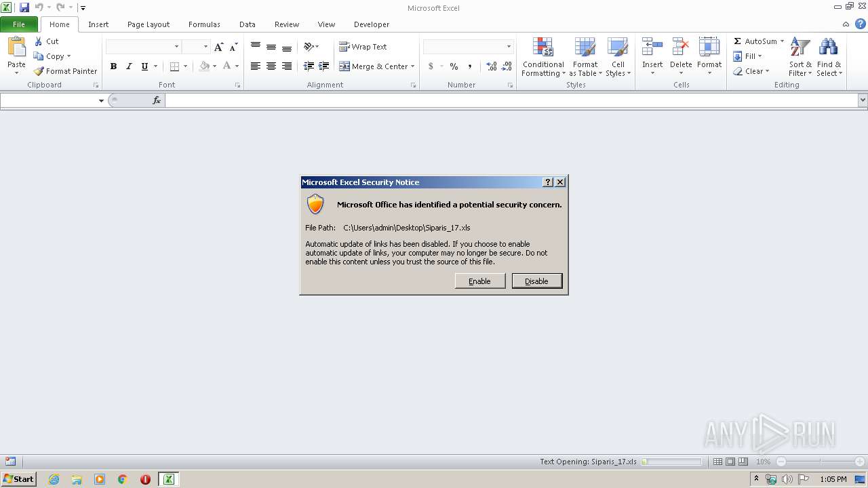
Task: Toggle Bold formatting
Action: point(113,66)
